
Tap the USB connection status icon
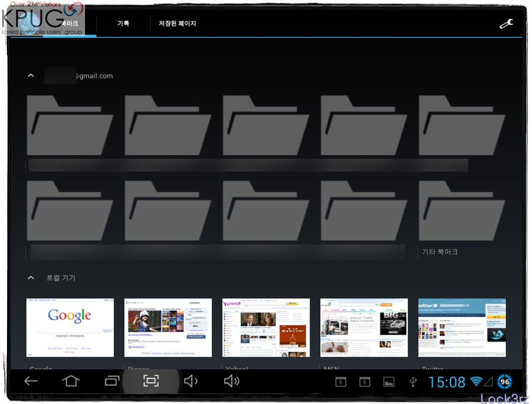tap(412, 382)
